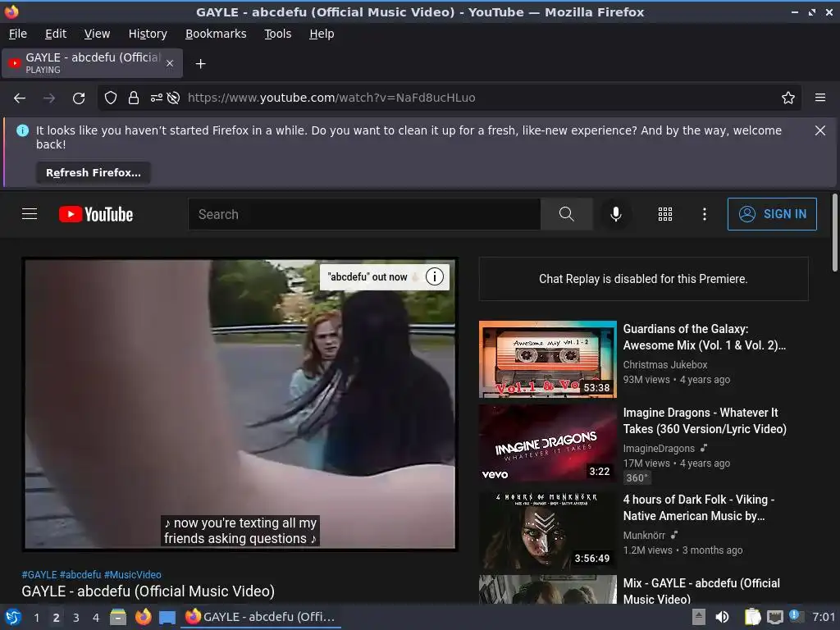Open the Help menu
Viewport: 840px width, 630px height.
[x=322, y=34]
